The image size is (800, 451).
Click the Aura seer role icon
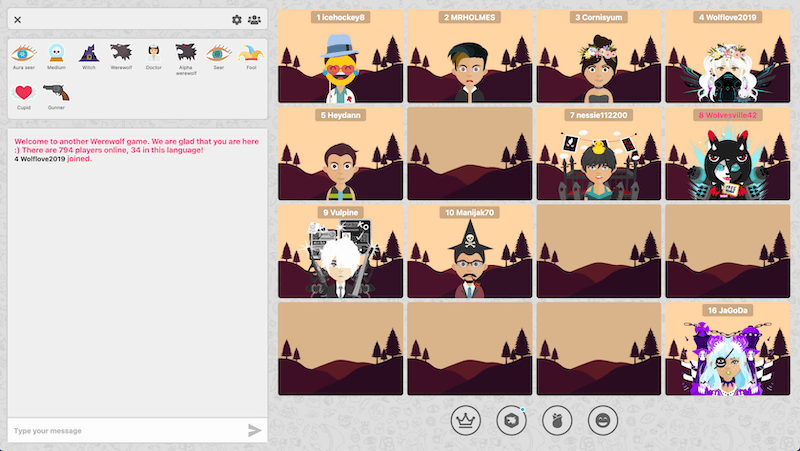23,54
